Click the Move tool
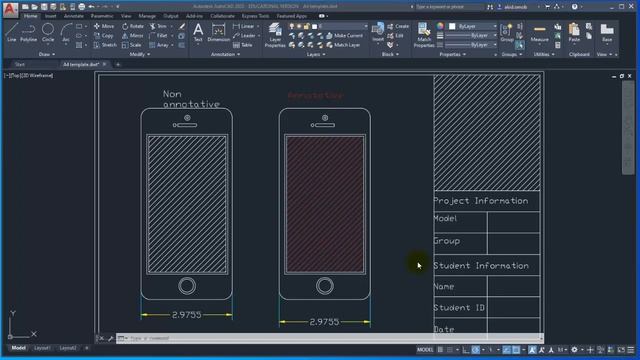 pyautogui.click(x=104, y=26)
